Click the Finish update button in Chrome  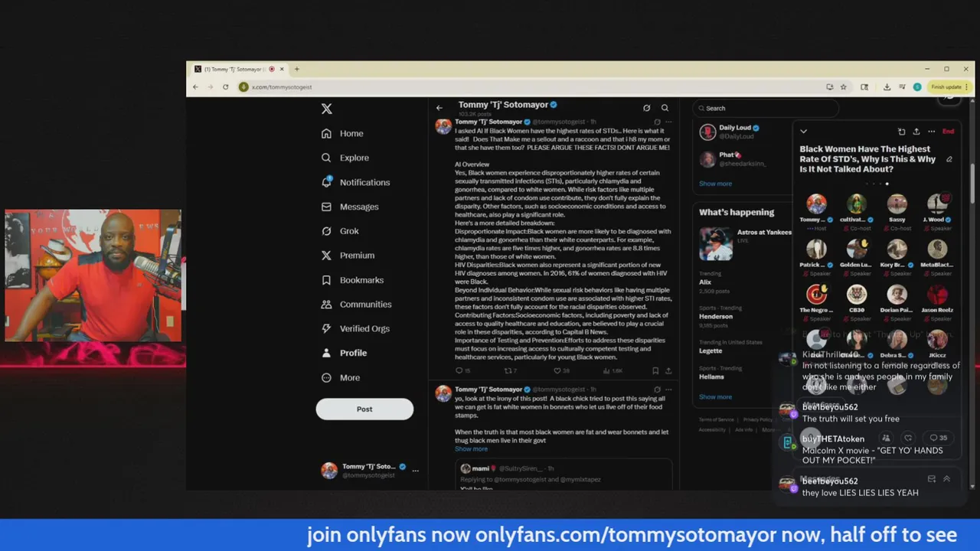click(949, 87)
